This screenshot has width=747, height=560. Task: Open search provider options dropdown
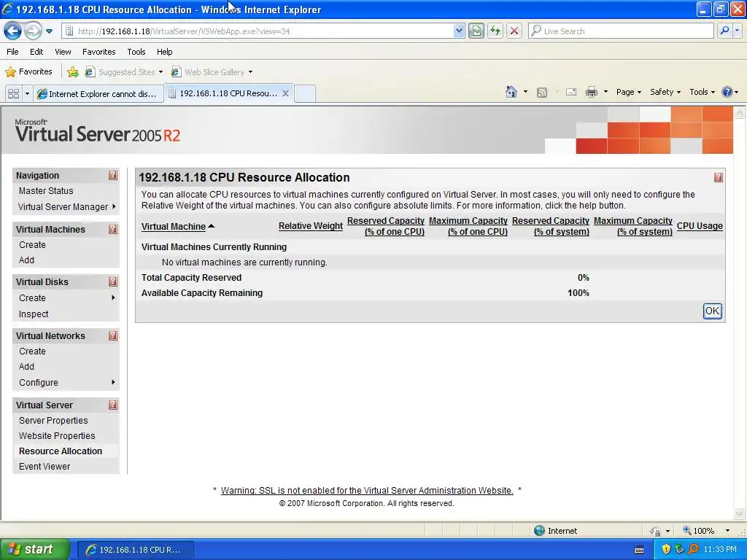coord(737,31)
